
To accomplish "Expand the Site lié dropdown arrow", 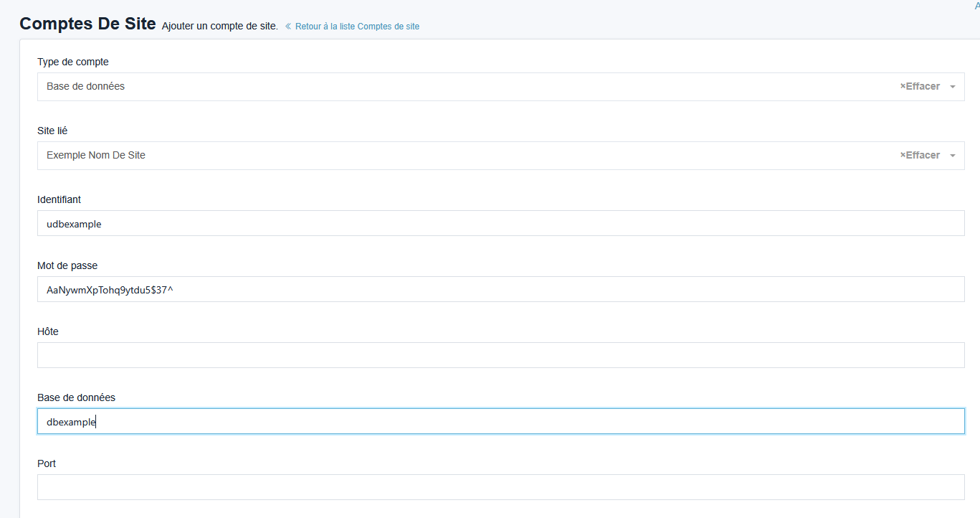I will click(x=953, y=156).
